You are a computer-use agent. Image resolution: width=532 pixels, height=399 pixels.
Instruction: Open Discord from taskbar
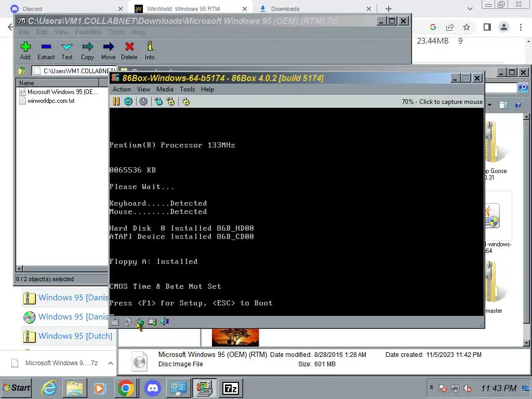click(153, 388)
